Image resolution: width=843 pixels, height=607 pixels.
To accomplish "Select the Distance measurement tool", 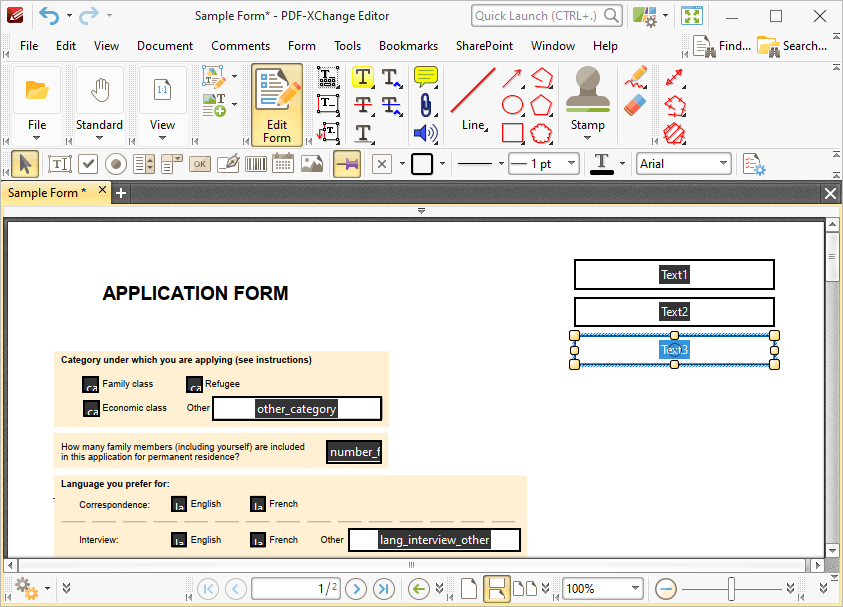I will pyautogui.click(x=674, y=78).
